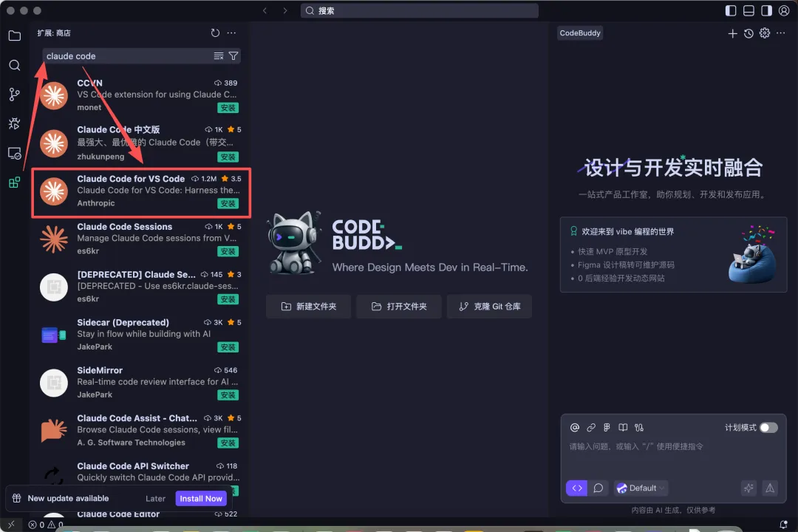Open the SideMirror extension details

(140, 382)
